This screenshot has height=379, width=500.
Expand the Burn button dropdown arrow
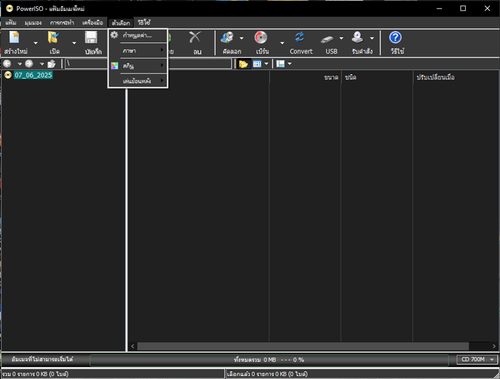click(x=282, y=43)
